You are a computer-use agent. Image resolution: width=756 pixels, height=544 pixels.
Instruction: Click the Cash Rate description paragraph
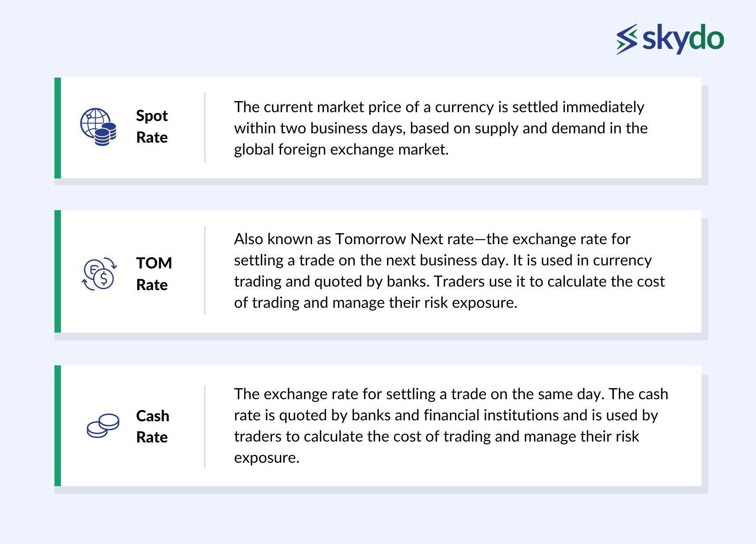pos(451,425)
